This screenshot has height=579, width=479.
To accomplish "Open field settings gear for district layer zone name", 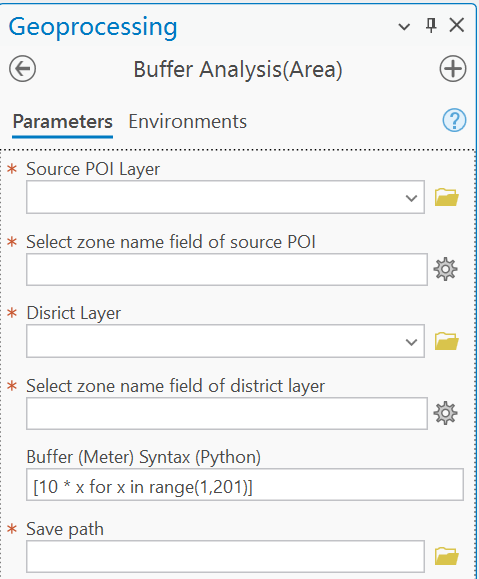I will (x=445, y=413).
